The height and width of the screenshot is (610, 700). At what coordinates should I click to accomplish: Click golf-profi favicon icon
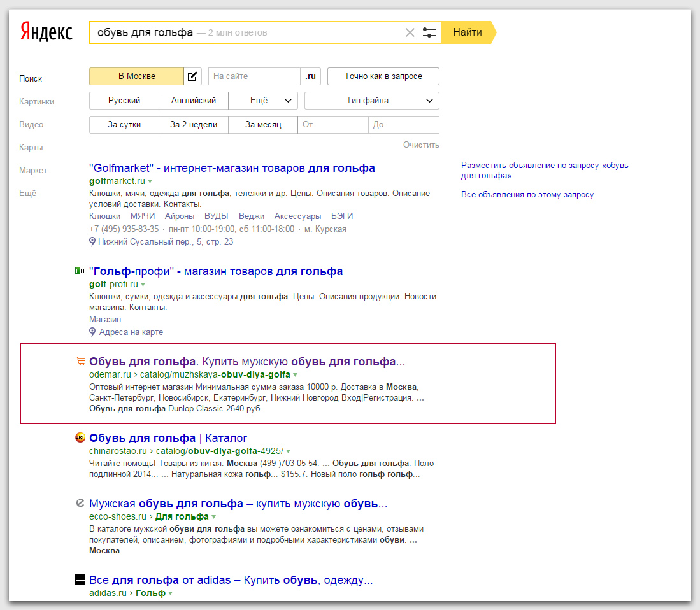click(80, 271)
